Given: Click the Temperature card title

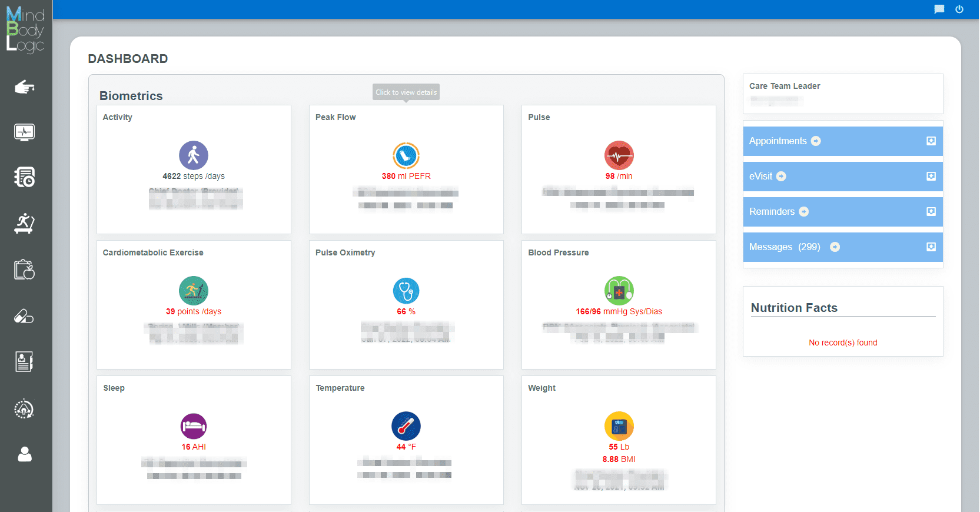Looking at the screenshot, I should click(x=340, y=388).
